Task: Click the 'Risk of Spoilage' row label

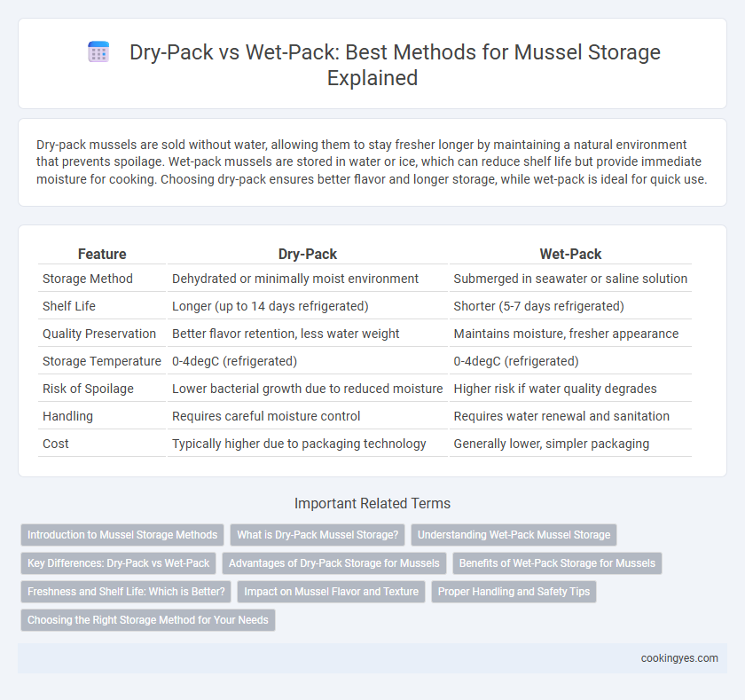Action: [88, 389]
